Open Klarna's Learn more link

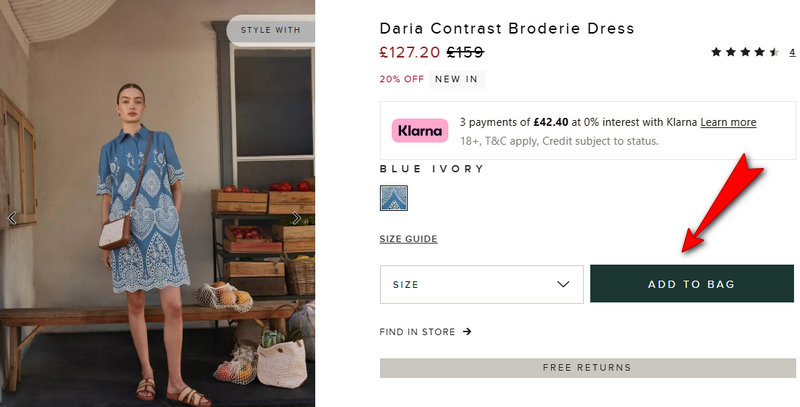pos(728,122)
